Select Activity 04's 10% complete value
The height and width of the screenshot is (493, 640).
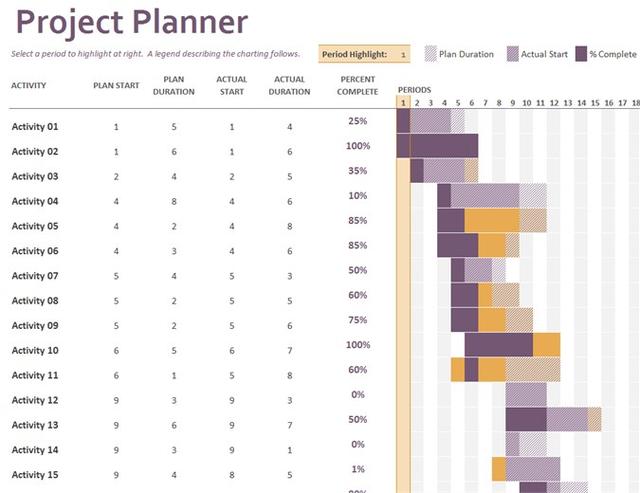(x=358, y=196)
